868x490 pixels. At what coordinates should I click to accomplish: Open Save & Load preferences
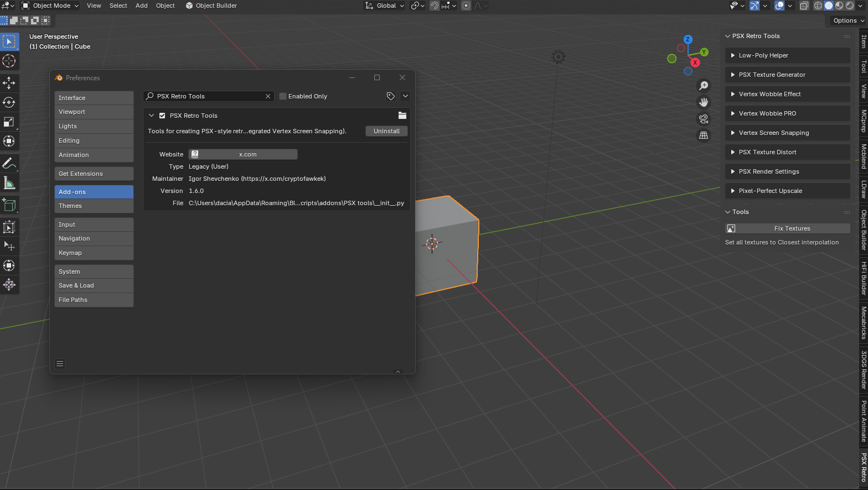pyautogui.click(x=94, y=285)
